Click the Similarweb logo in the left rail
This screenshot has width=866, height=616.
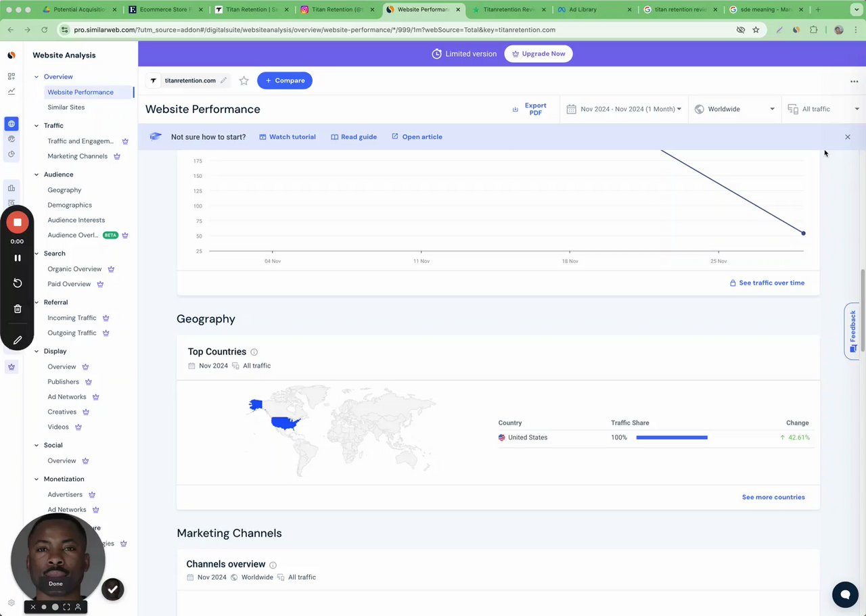tap(12, 55)
